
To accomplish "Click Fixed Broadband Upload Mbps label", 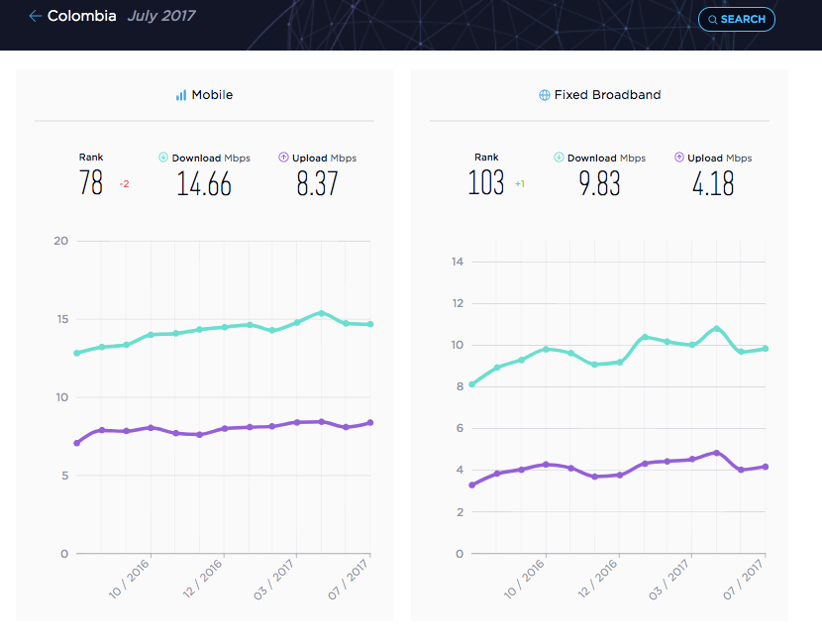I will [719, 158].
